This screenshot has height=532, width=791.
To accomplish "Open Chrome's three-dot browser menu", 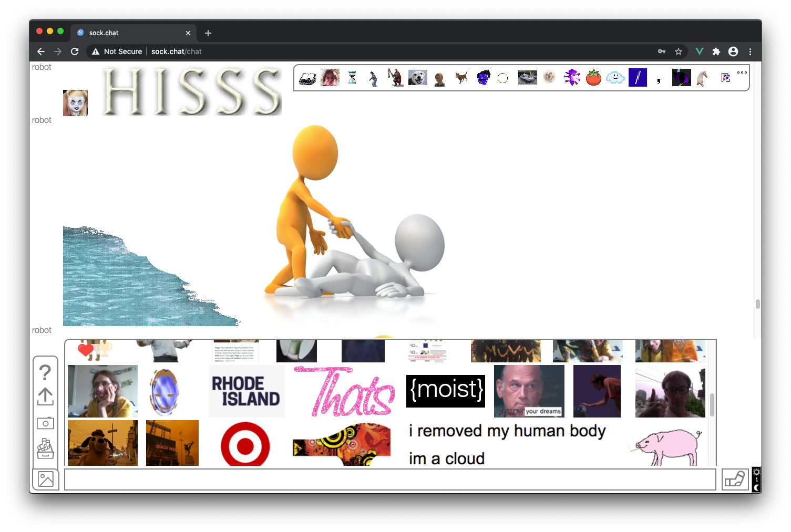I will coord(750,51).
